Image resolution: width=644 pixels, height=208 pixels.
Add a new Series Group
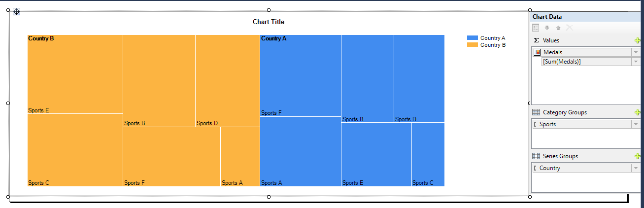click(638, 156)
